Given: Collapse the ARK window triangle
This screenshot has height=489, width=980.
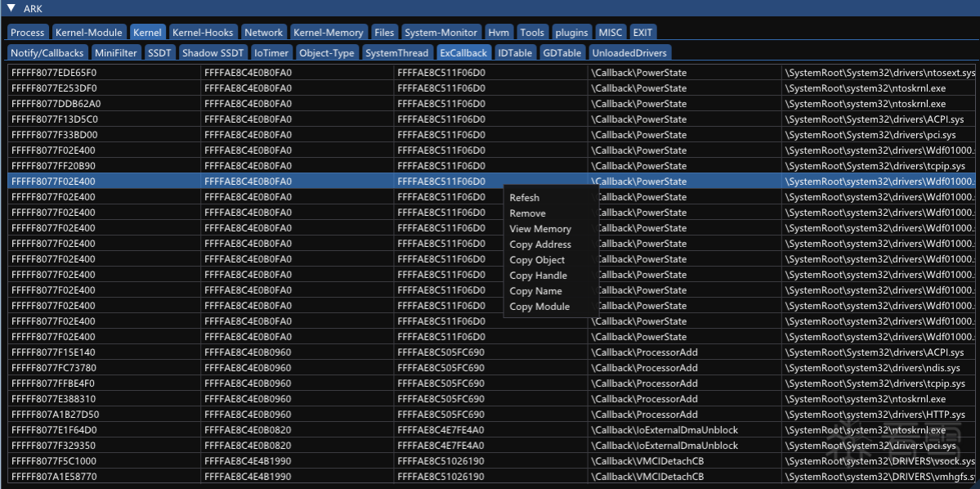Looking at the screenshot, I should [x=11, y=9].
